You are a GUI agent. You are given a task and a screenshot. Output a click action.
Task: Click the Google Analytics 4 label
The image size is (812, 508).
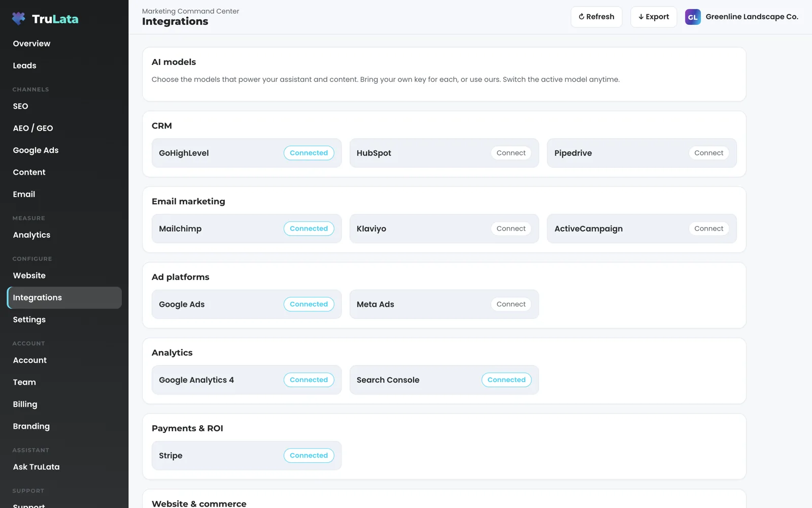tap(196, 380)
